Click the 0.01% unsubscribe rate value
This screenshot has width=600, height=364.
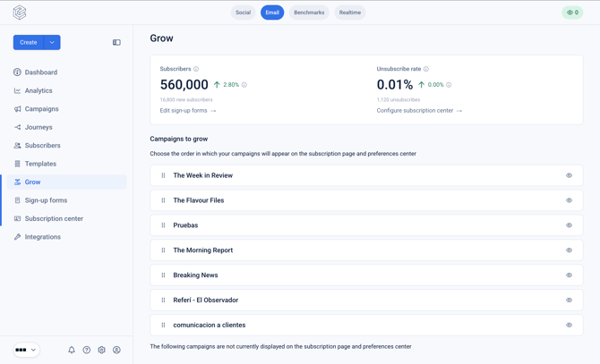click(395, 85)
